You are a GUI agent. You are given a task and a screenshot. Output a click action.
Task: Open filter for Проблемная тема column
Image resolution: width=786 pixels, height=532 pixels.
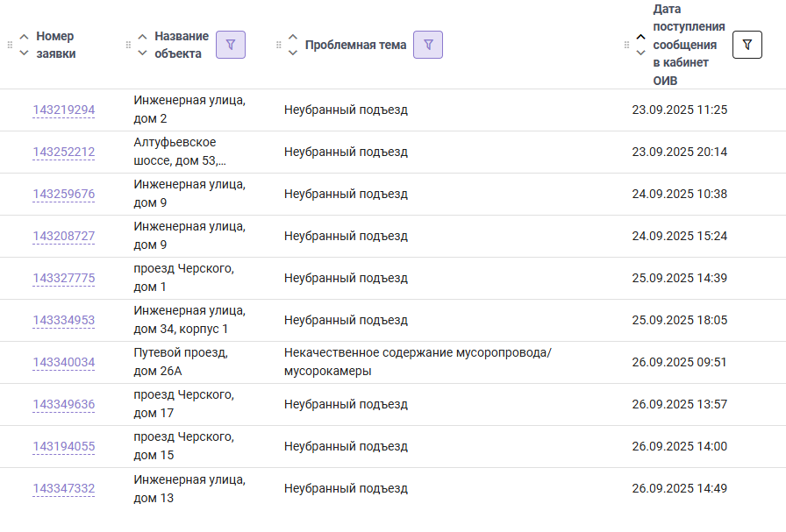[x=428, y=45]
